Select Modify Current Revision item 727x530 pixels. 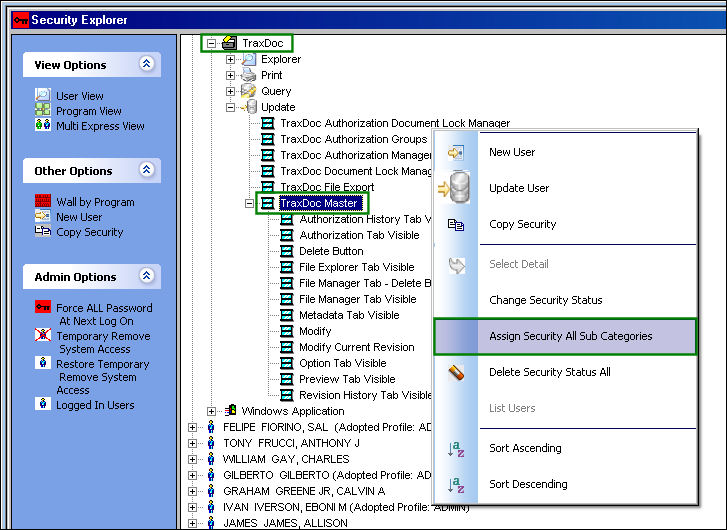coord(357,347)
